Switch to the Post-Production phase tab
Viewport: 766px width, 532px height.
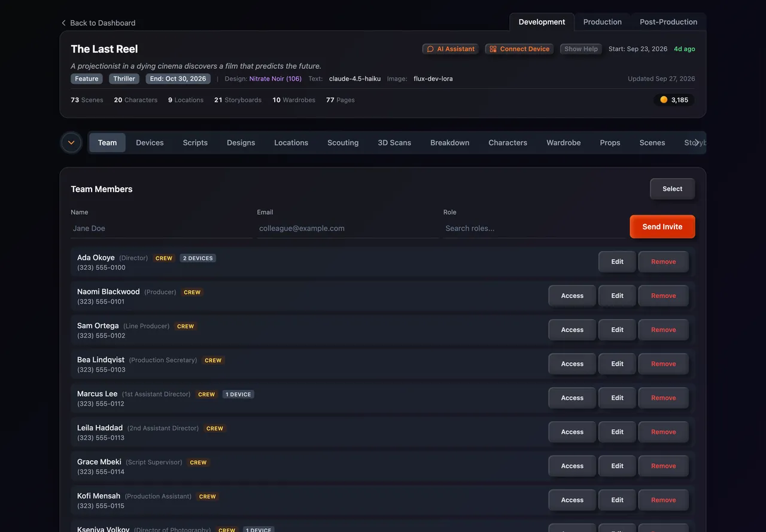point(668,22)
